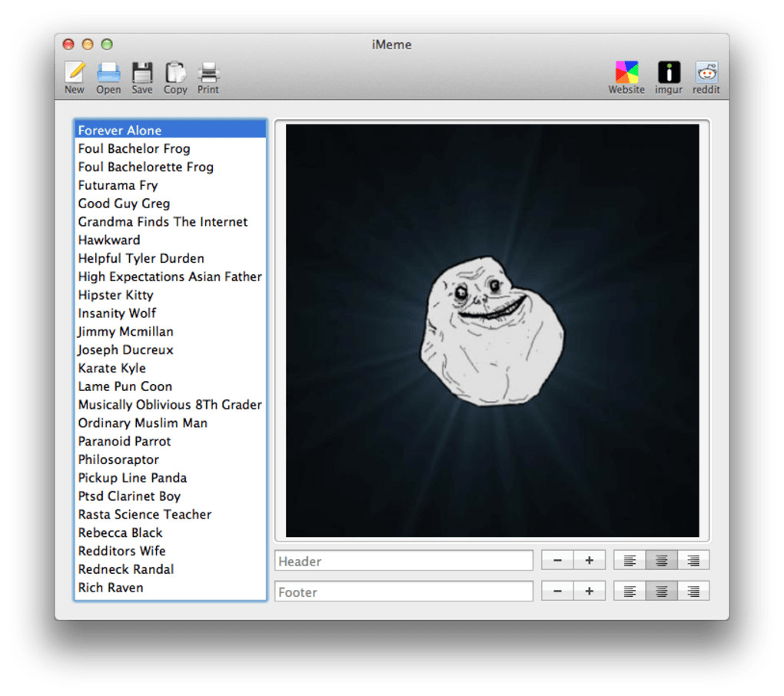The height and width of the screenshot is (696, 784).
Task: Increase footer font size with plus button
Action: click(590, 592)
